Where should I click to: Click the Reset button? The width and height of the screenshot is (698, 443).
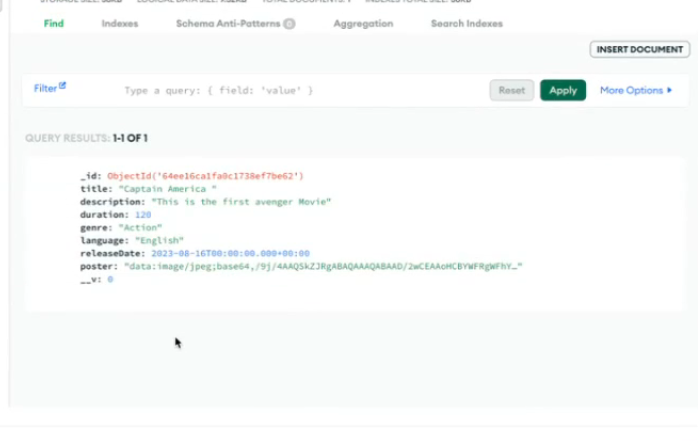pyautogui.click(x=511, y=90)
